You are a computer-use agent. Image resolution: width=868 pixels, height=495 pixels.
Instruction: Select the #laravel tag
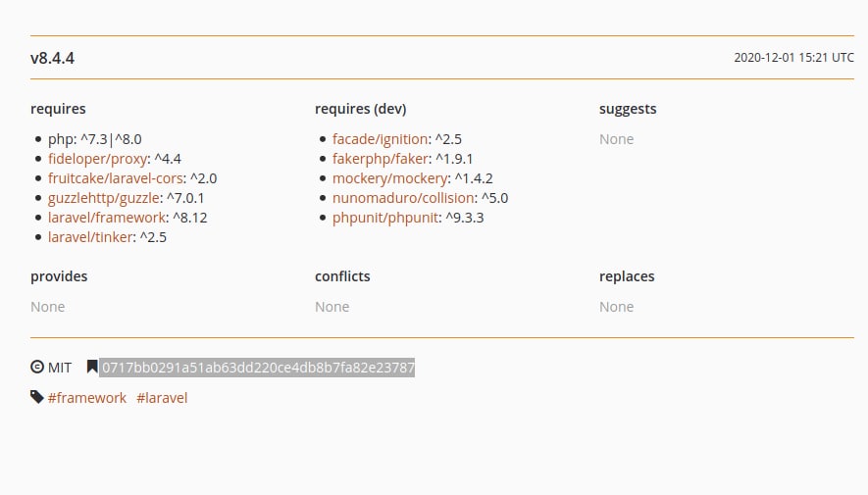(x=162, y=398)
